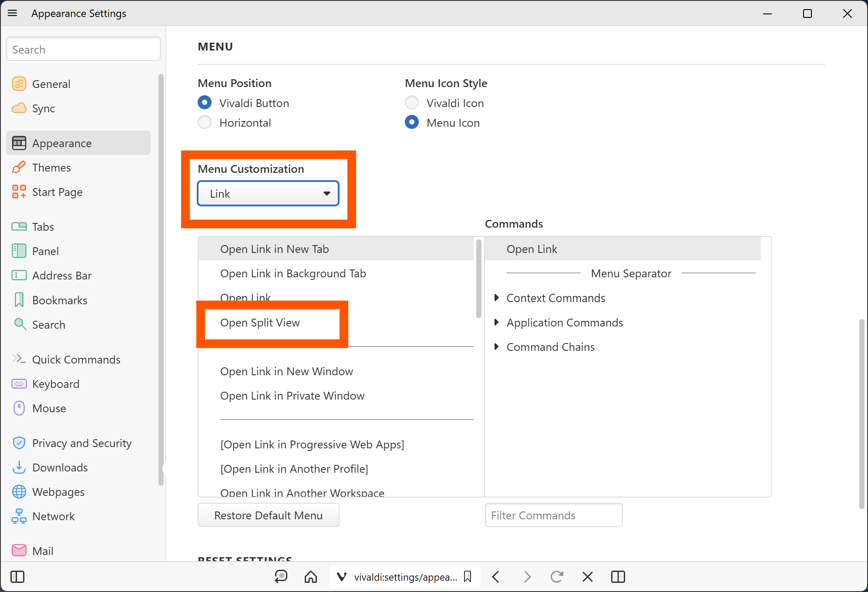Open Themes settings section
The width and height of the screenshot is (868, 592).
tap(78, 167)
